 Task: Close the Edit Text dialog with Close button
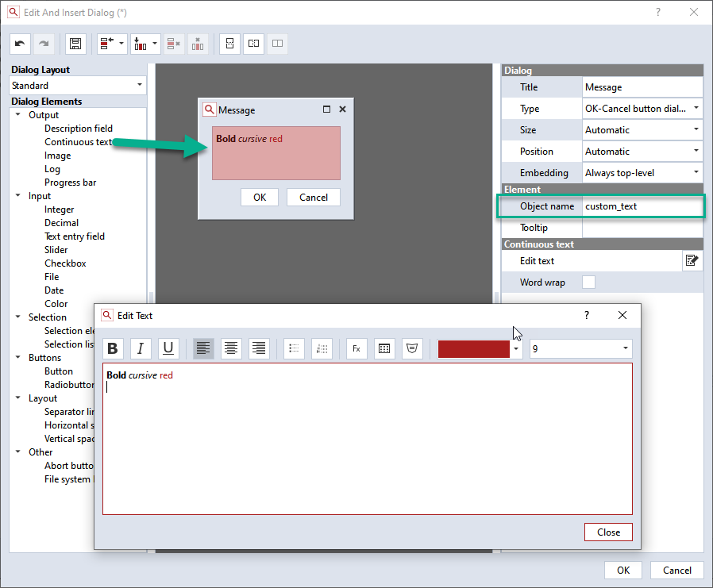coord(608,532)
